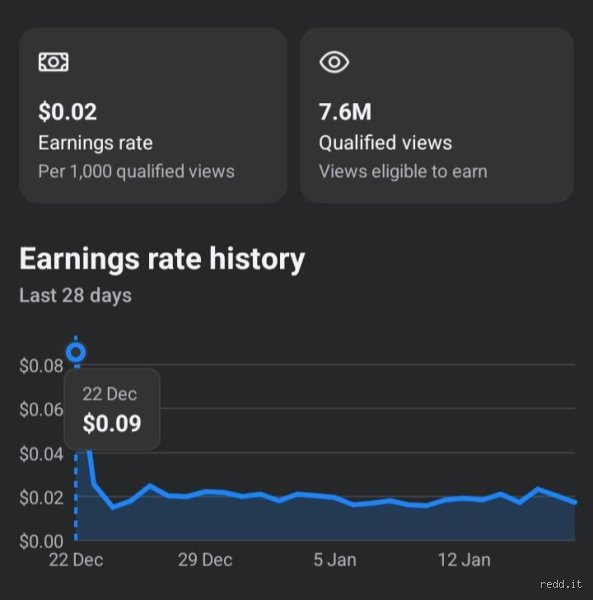This screenshot has height=600, width=593.
Task: Click the '5 Jan' x-axis label
Action: (335, 560)
